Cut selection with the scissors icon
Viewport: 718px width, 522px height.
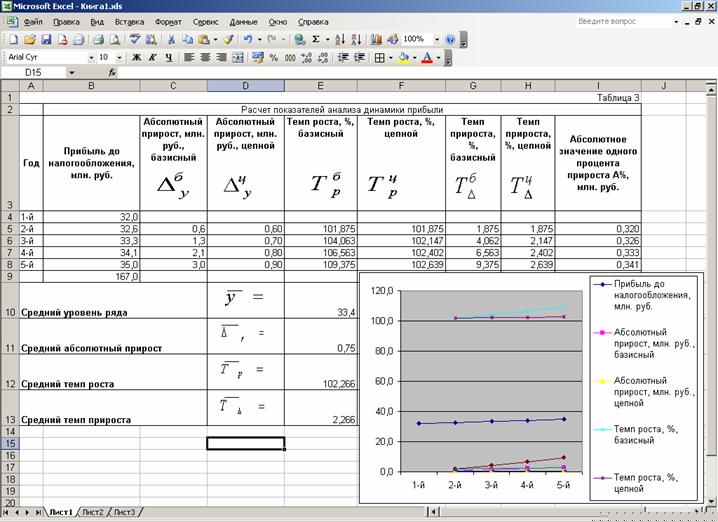coord(171,40)
